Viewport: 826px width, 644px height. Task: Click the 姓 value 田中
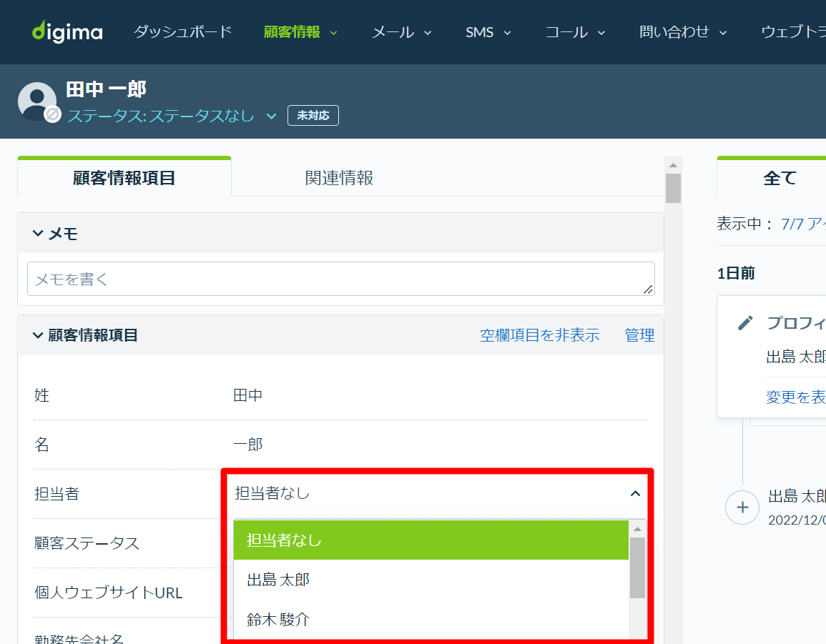click(x=247, y=395)
